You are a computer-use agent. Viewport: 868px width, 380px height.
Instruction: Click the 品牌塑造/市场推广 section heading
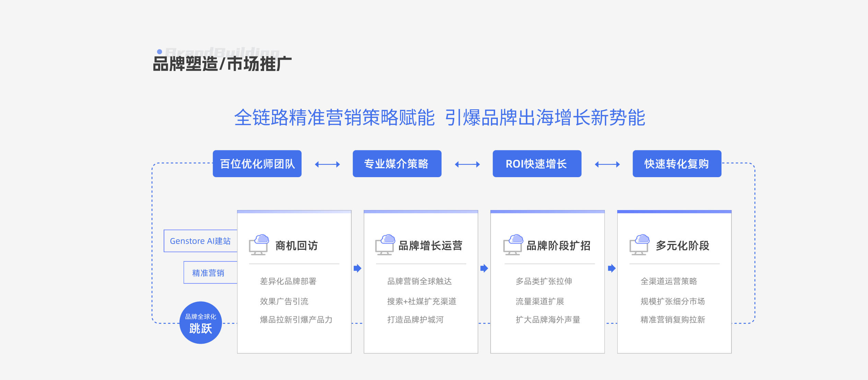(222, 64)
